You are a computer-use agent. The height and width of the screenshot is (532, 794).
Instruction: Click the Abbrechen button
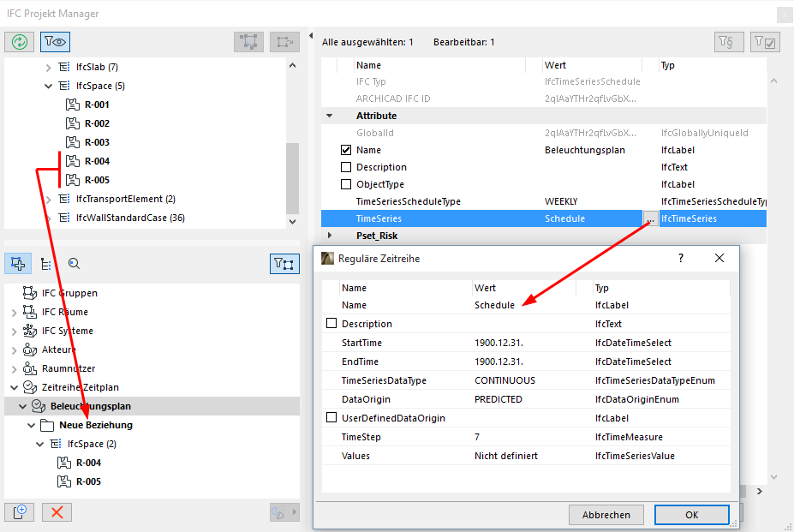tap(606, 515)
